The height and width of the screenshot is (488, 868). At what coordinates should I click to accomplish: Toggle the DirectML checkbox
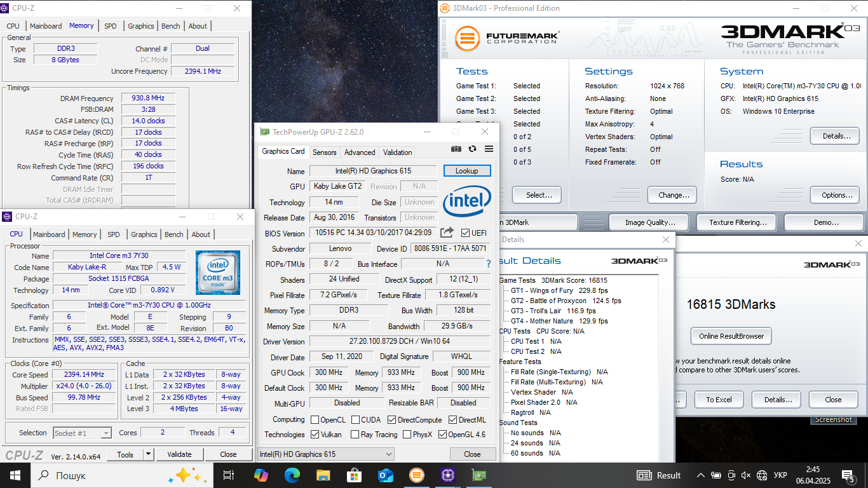[452, 419]
